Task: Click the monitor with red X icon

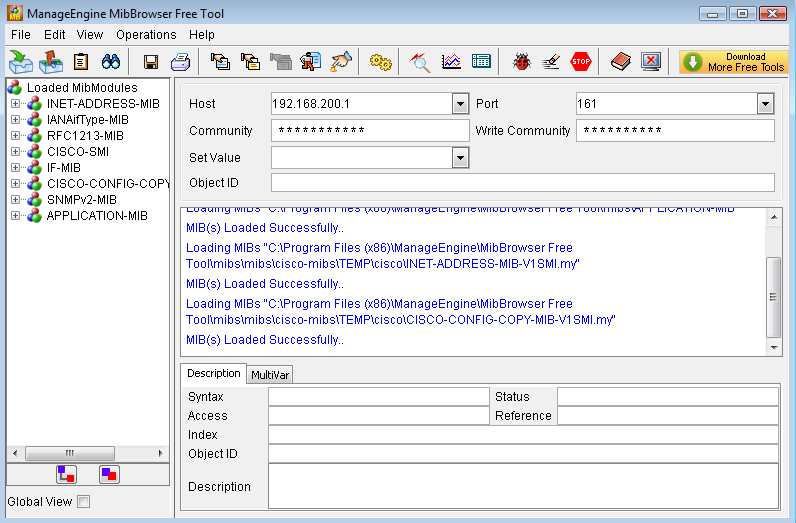Action: (651, 62)
